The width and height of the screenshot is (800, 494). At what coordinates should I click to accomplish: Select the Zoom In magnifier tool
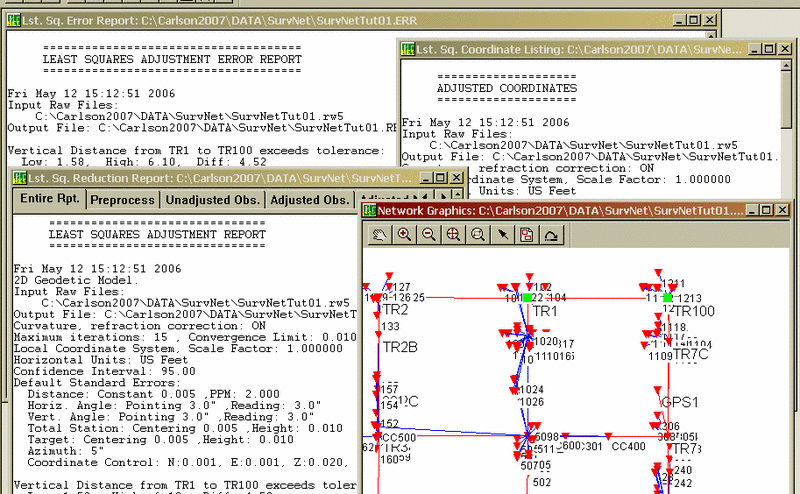pyautogui.click(x=404, y=235)
